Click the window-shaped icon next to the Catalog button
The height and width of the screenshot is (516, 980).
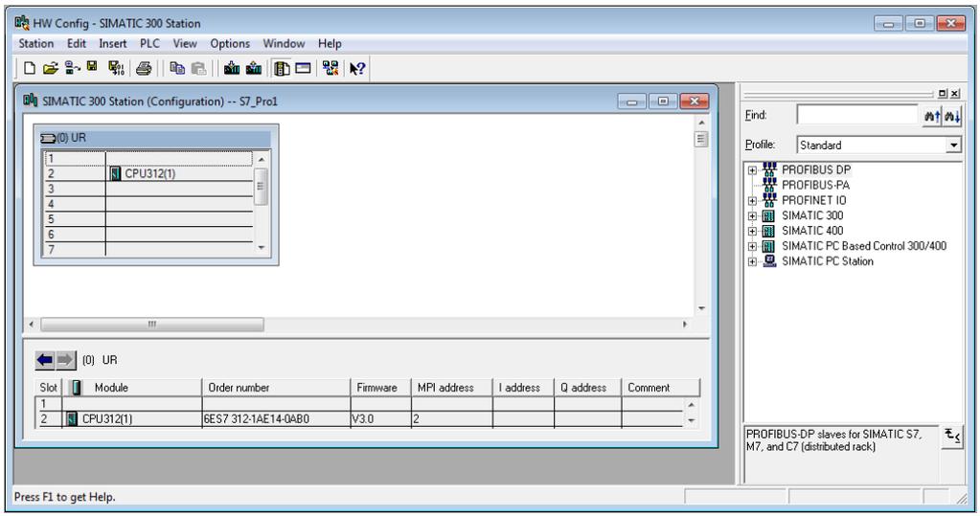point(303,68)
